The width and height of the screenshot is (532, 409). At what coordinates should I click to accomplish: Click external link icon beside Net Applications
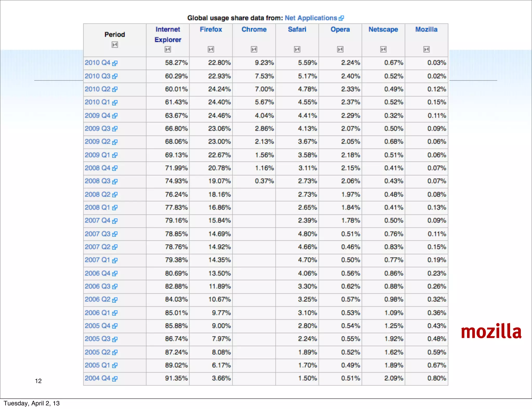(341, 18)
